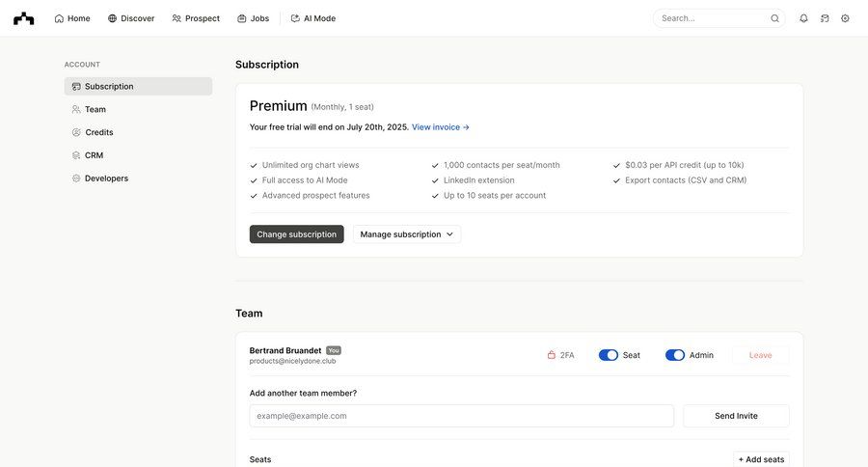Click the $0.03 per API credit text
This screenshot has width=868, height=467.
(x=684, y=165)
